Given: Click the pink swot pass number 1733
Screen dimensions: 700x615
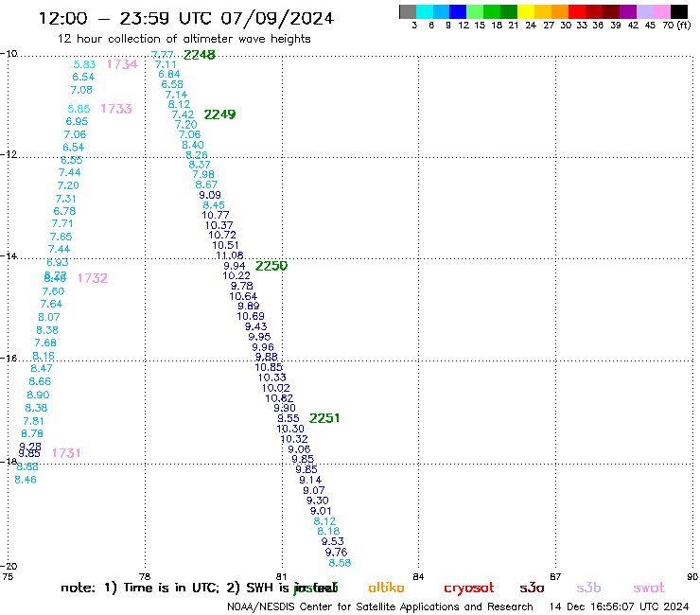Looking at the screenshot, I should click(116, 109).
